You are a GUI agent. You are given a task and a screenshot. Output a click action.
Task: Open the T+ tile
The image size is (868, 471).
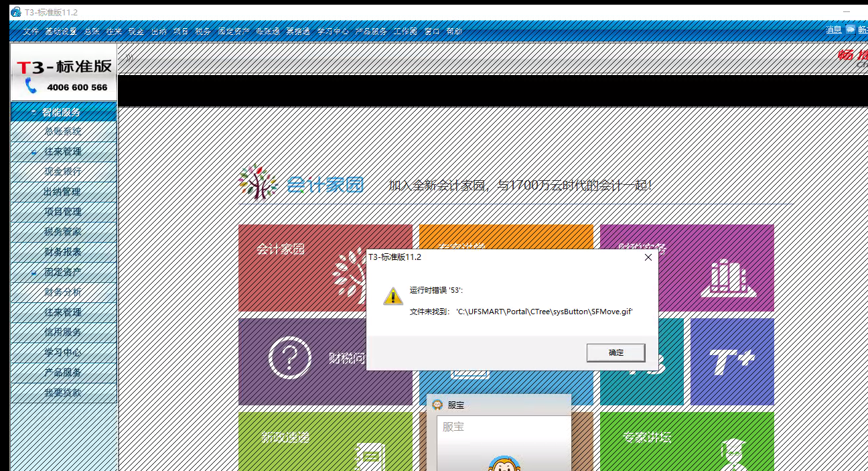[732, 361]
